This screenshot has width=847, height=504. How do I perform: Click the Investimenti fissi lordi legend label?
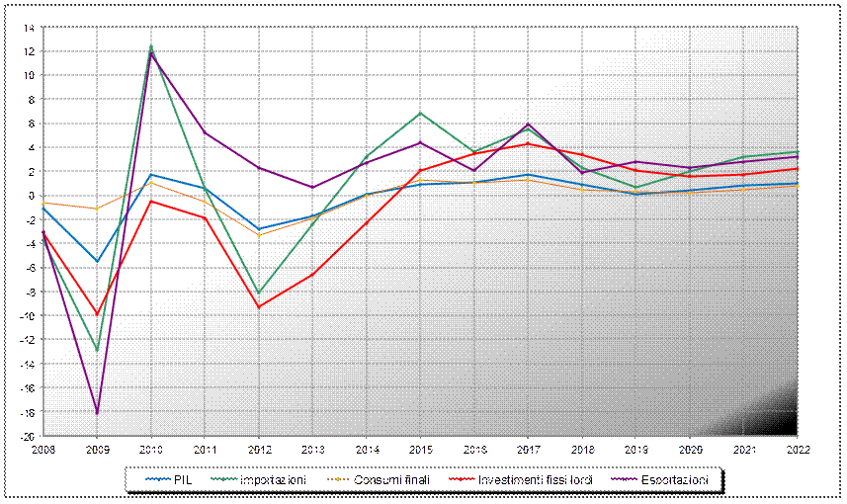[536, 479]
